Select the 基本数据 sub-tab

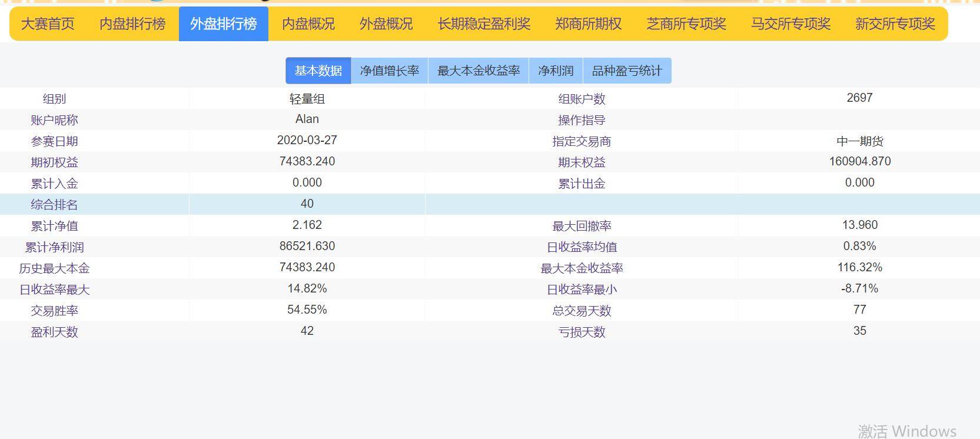coord(318,71)
